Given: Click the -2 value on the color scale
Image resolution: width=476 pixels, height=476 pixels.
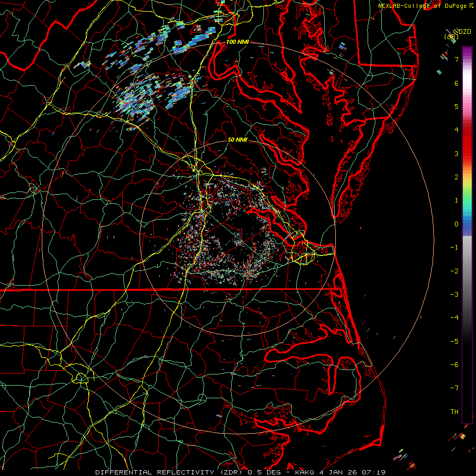Looking at the screenshot, I should point(454,271).
